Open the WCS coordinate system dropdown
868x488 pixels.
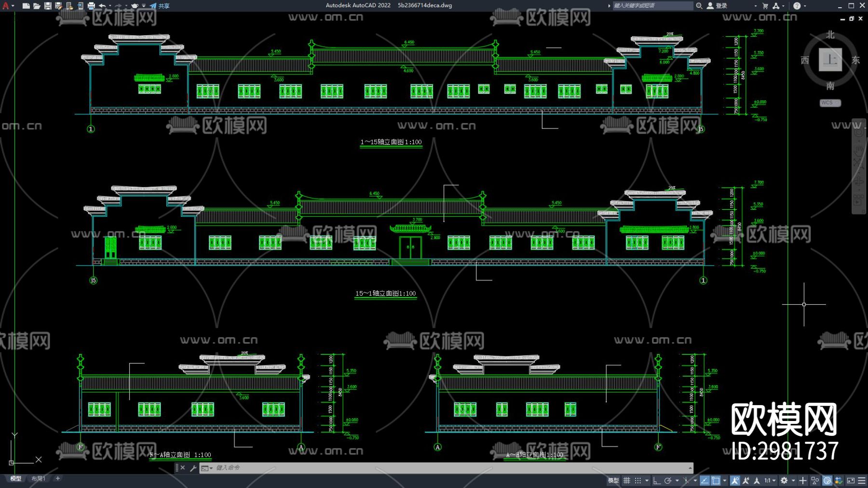(x=830, y=103)
